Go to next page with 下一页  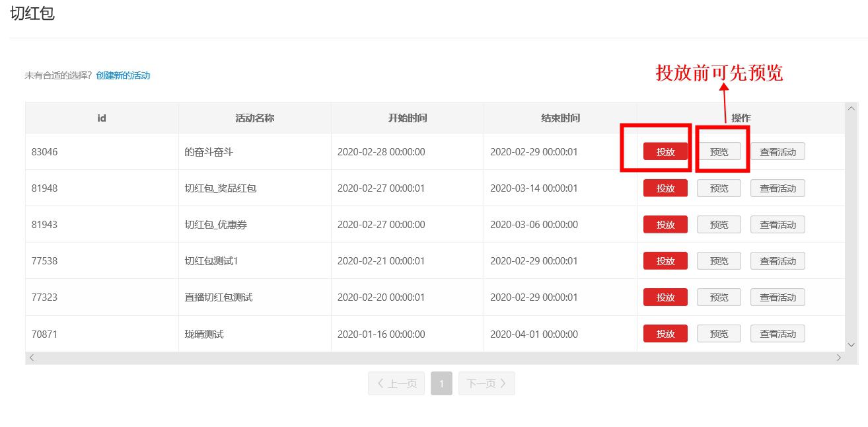click(486, 383)
